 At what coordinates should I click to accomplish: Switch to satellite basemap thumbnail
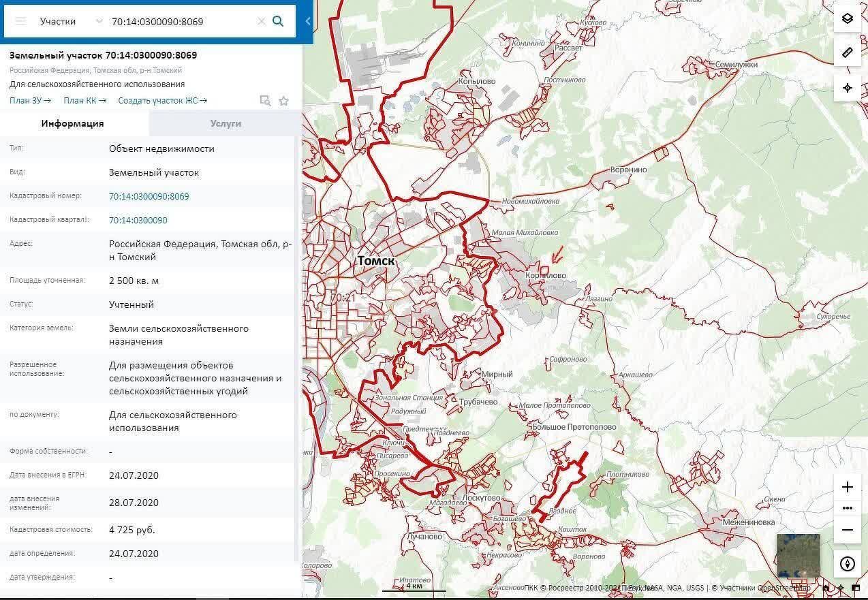click(x=798, y=555)
